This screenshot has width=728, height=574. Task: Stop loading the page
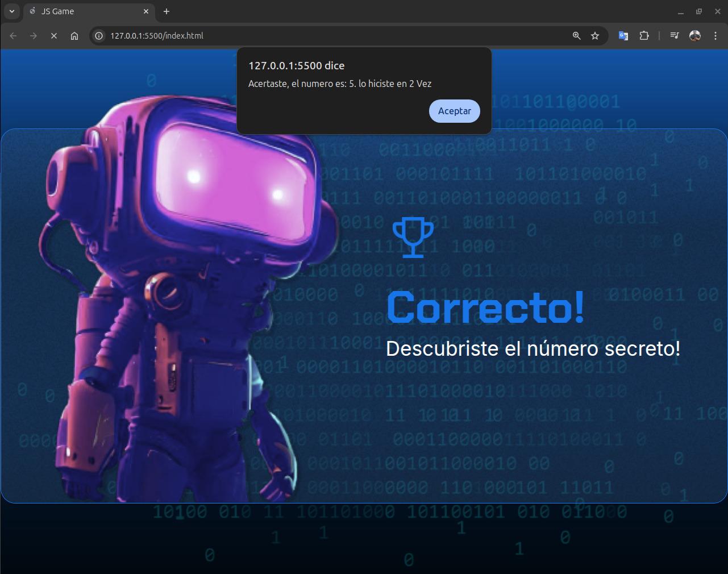click(54, 36)
